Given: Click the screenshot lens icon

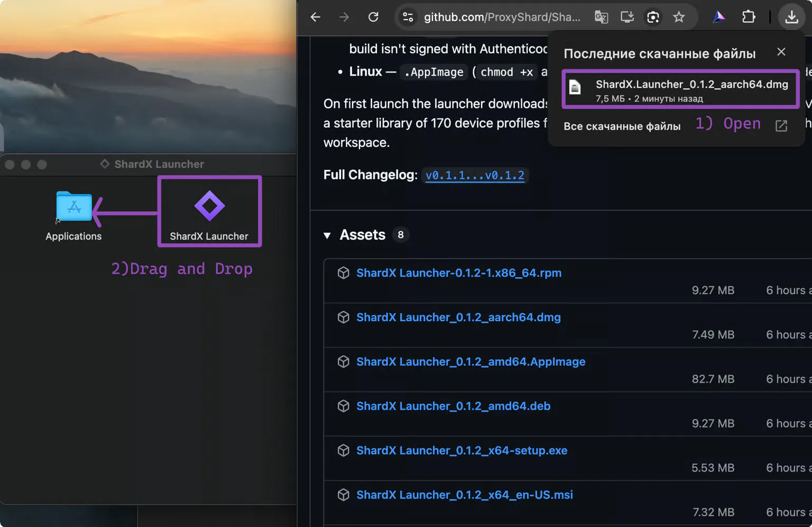Looking at the screenshot, I should (653, 17).
